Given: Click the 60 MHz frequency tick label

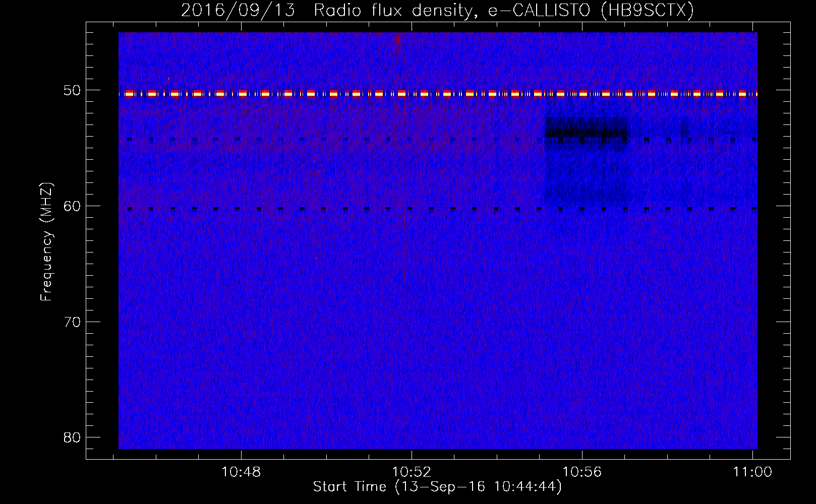Looking at the screenshot, I should 72,206.
